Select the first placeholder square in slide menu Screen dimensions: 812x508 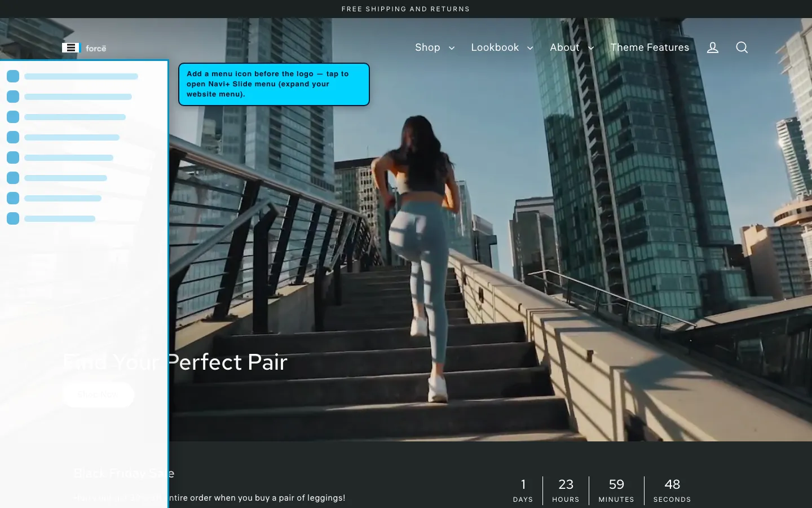13,76
